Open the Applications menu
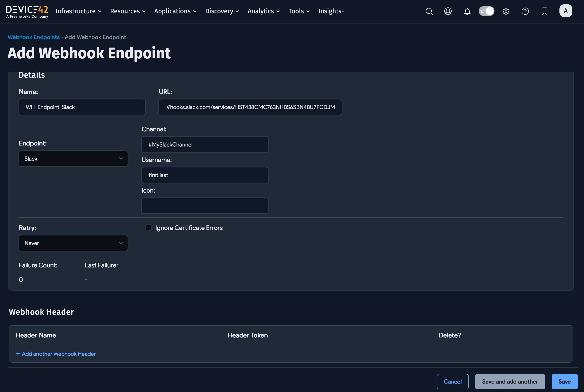584x392 pixels. pos(175,11)
